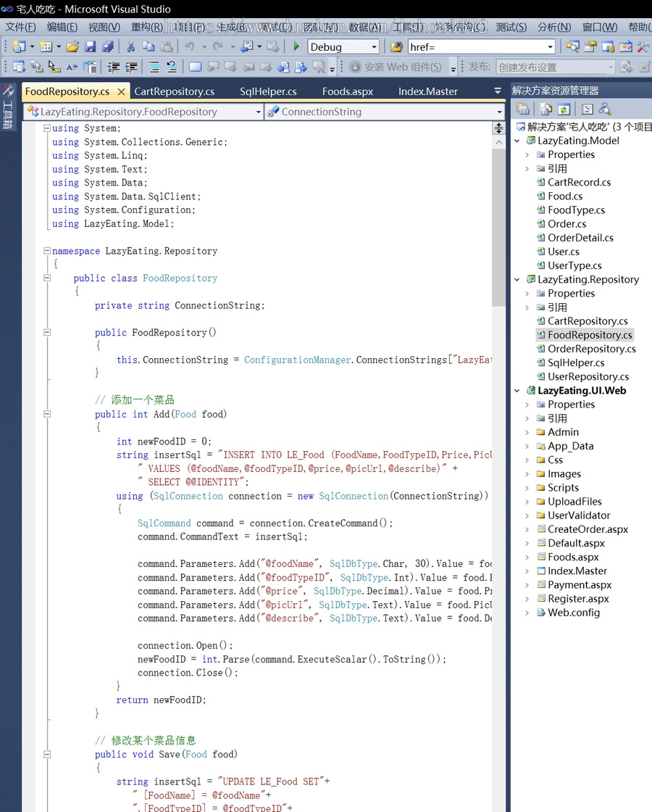Open the active files list dropdown arrow

498,91
